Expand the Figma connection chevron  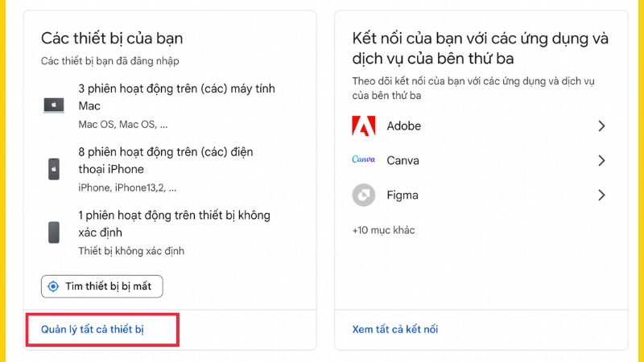click(x=601, y=195)
